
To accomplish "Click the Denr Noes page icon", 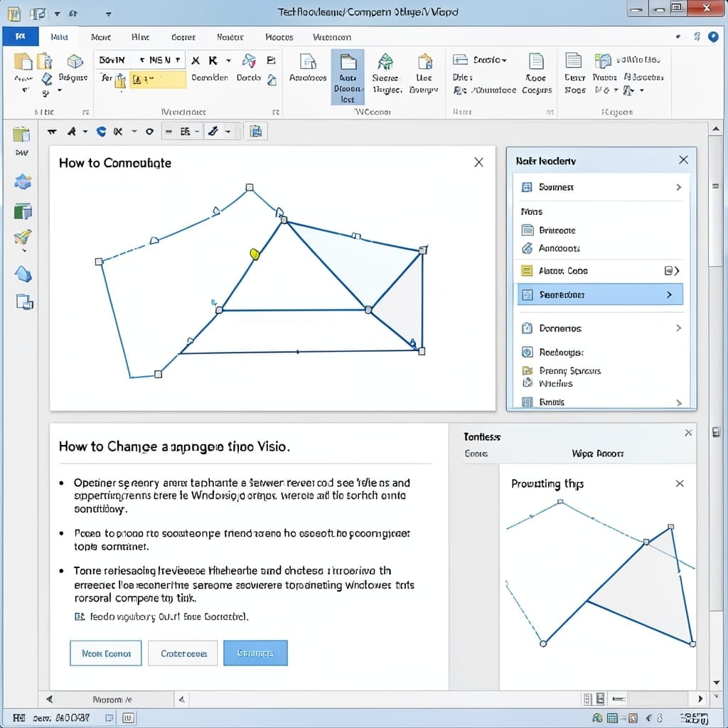I will (x=574, y=61).
